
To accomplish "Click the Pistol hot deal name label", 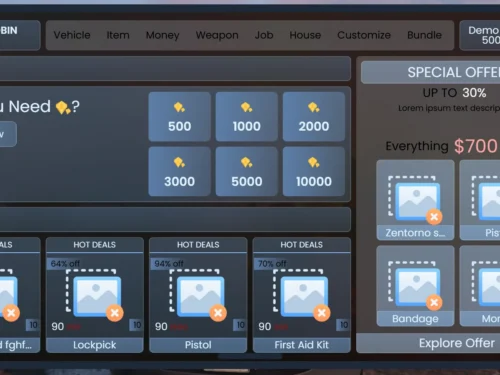I will point(198,345).
